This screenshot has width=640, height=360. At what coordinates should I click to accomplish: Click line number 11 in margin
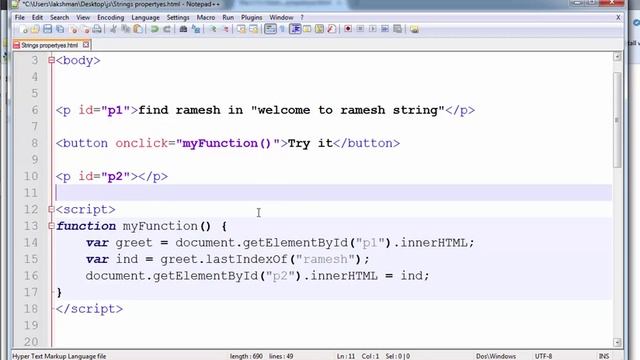[30, 193]
